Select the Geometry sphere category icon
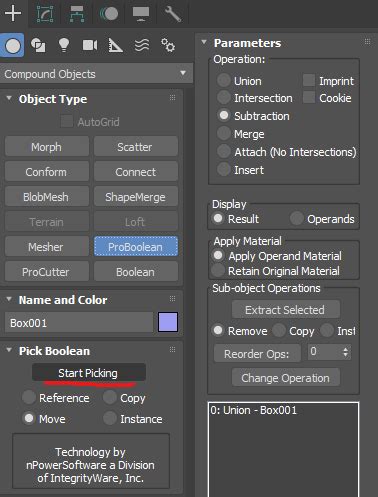This screenshot has width=378, height=497. (x=12, y=45)
